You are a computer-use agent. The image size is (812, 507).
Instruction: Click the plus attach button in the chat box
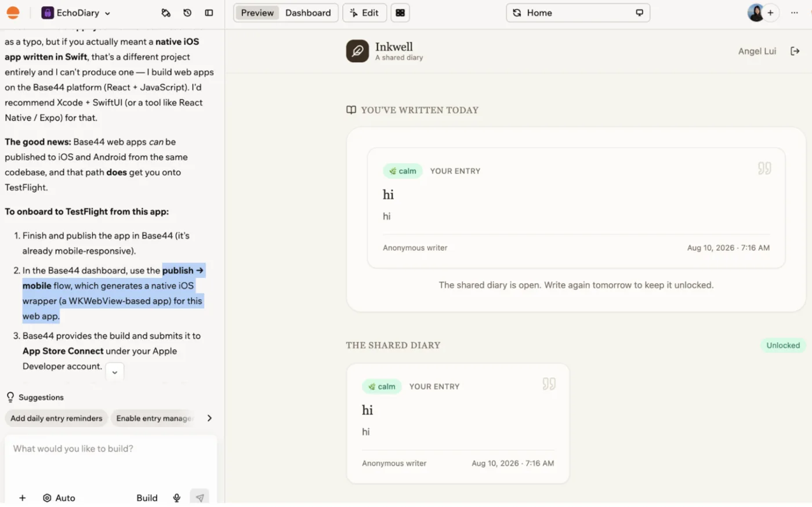point(23,498)
